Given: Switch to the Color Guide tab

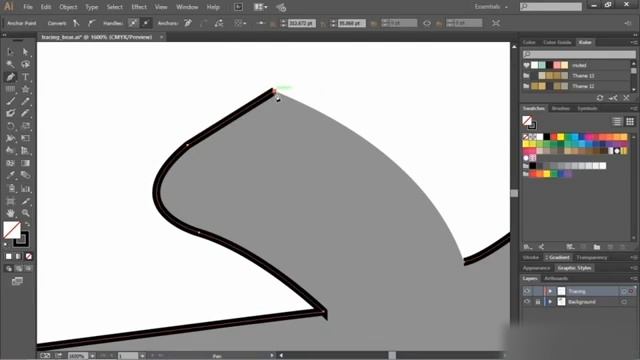Looking at the screenshot, I should [557, 42].
